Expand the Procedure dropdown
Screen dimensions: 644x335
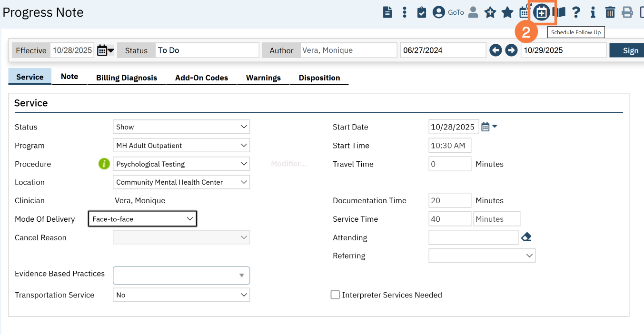[x=181, y=164]
